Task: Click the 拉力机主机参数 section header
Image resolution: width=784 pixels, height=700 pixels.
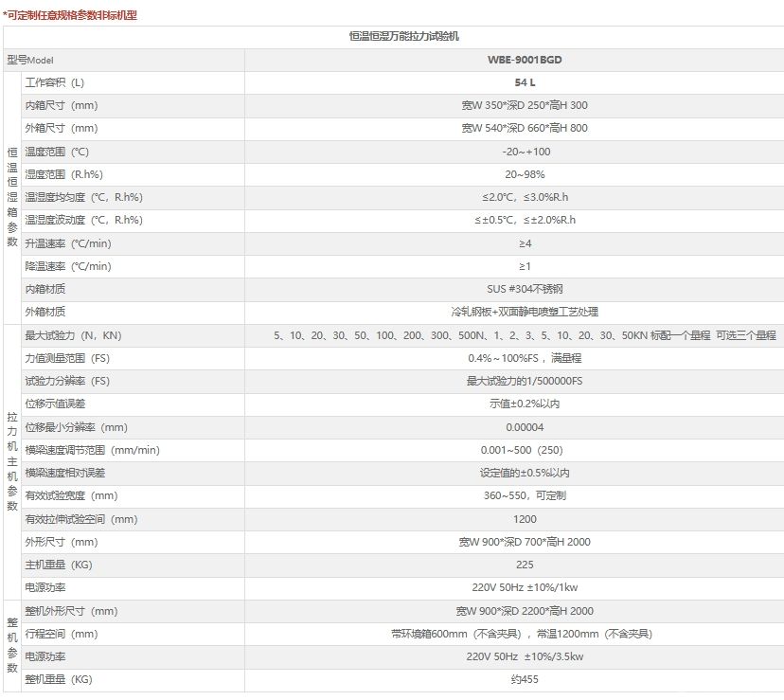Action: pyautogui.click(x=12, y=460)
